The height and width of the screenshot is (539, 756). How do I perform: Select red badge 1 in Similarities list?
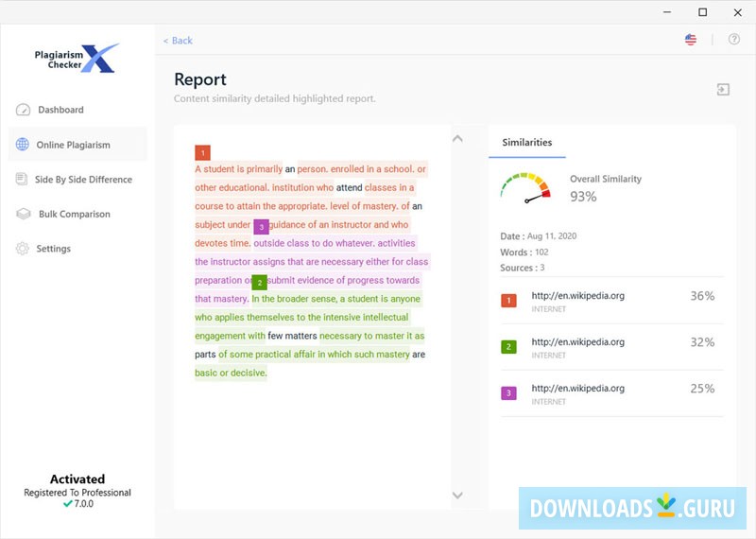(x=508, y=300)
